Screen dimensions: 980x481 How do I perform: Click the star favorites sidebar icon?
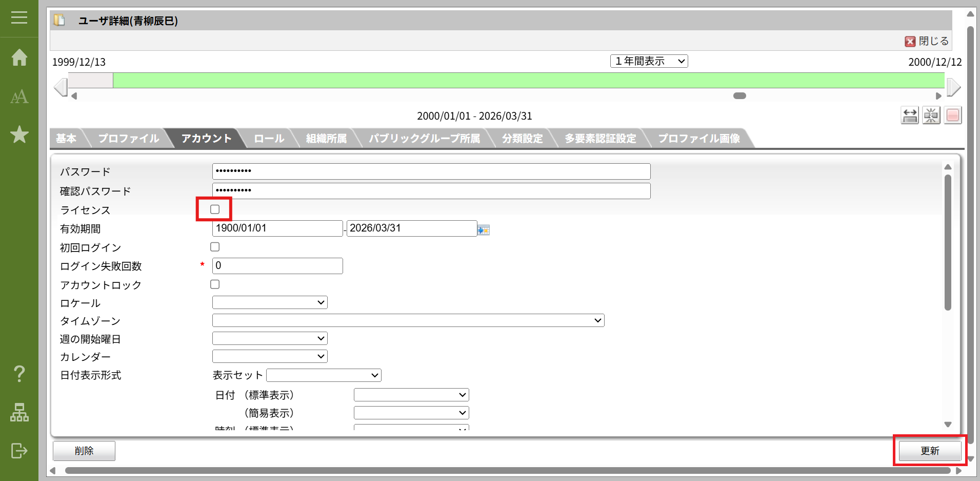click(x=19, y=134)
